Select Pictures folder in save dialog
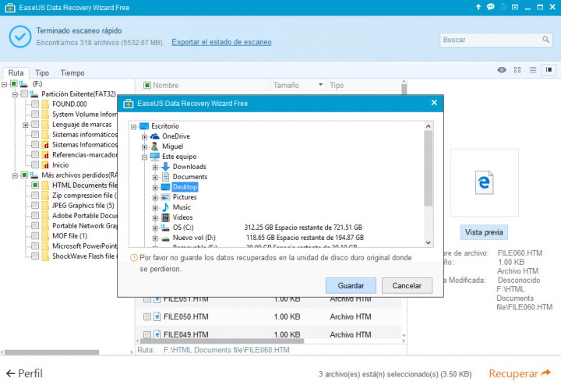 (185, 197)
